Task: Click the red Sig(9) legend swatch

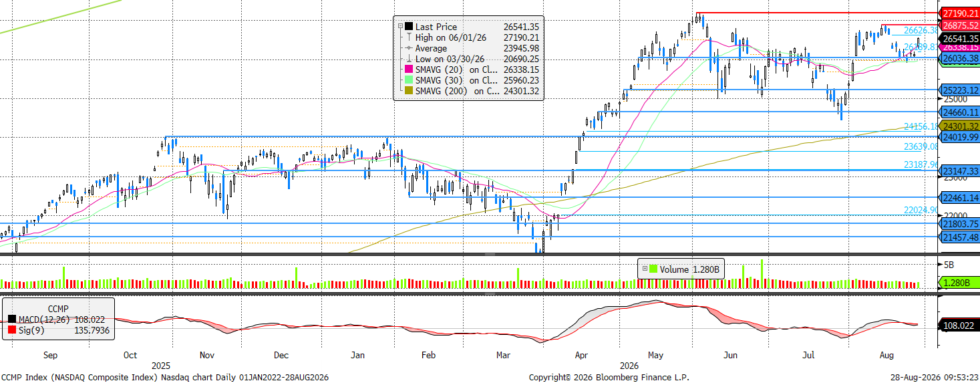Action: 12,330
